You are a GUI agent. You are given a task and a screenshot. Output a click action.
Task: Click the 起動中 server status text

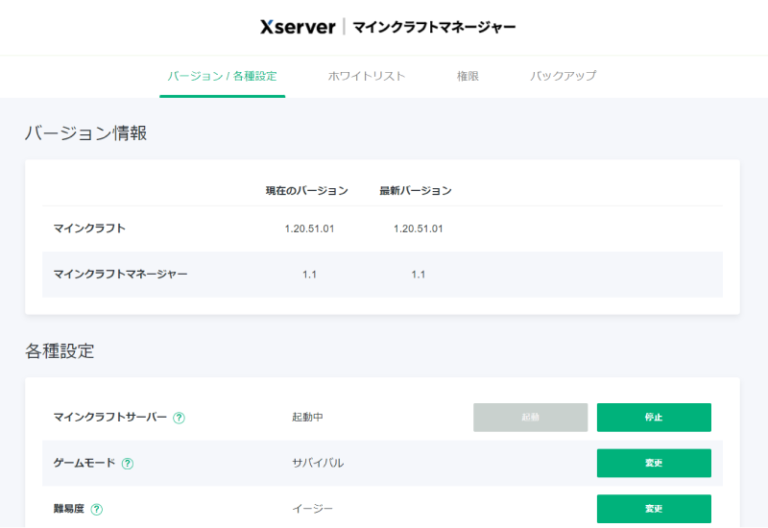point(307,418)
